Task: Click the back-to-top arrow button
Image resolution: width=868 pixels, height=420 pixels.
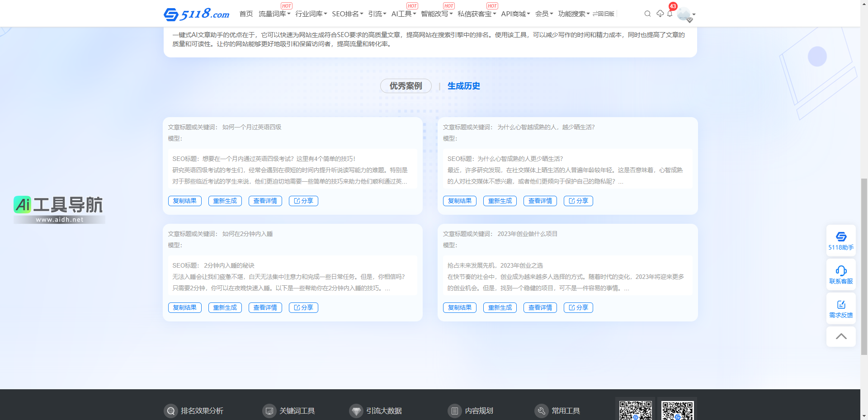Action: [841, 336]
